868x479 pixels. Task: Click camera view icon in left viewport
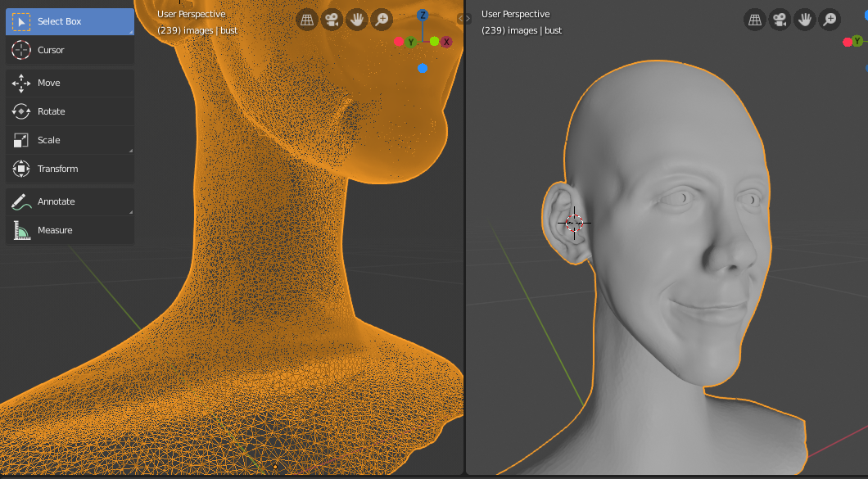click(332, 20)
